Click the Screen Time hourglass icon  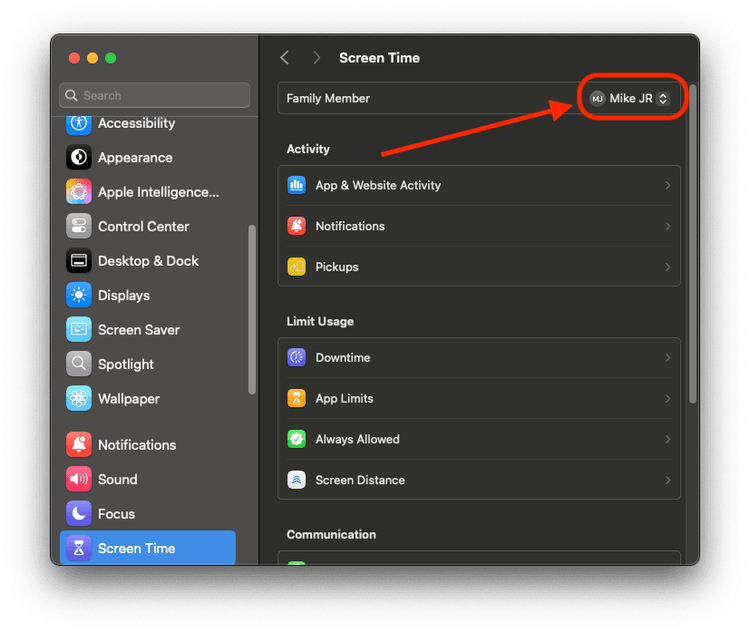(x=79, y=548)
